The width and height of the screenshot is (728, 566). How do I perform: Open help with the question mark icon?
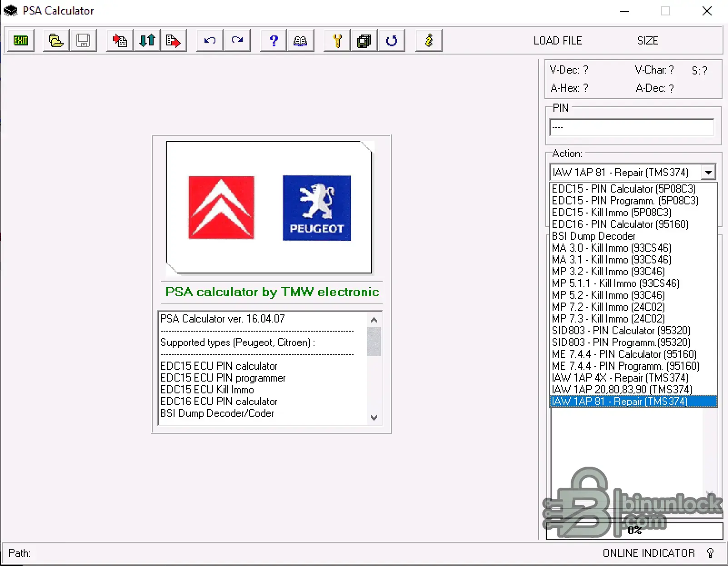click(273, 40)
